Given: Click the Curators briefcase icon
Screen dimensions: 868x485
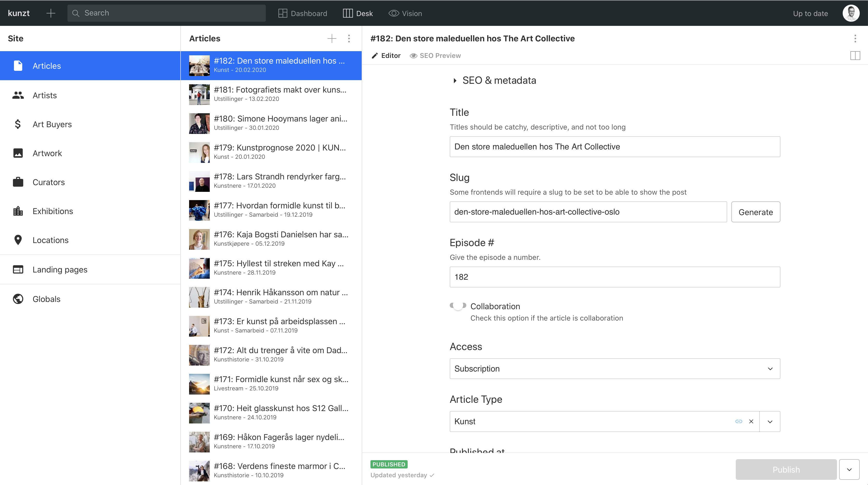Looking at the screenshot, I should [18, 182].
